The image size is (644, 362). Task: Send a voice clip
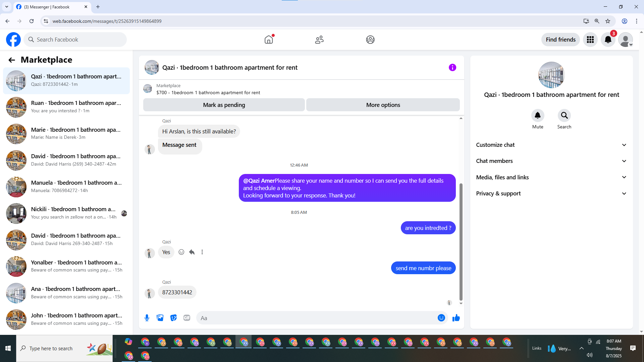pyautogui.click(x=147, y=318)
